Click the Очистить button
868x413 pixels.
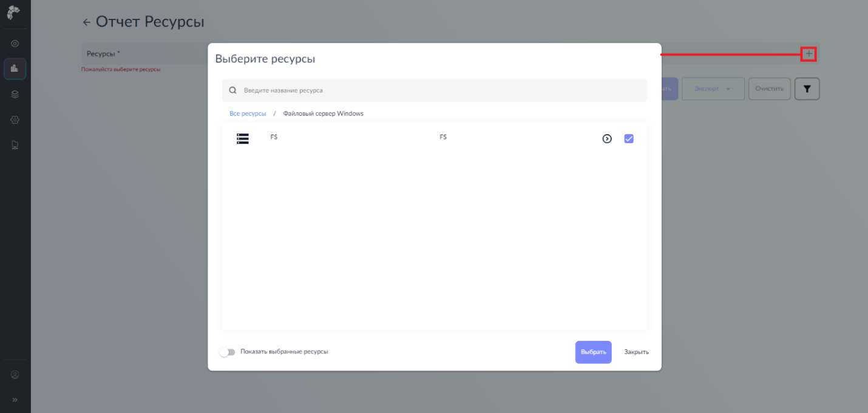point(770,89)
